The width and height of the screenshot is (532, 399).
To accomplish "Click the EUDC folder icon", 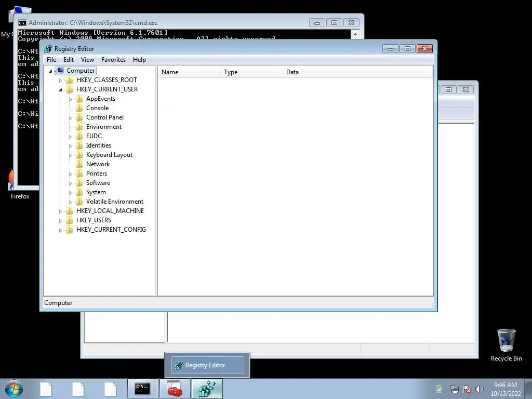I will point(79,136).
